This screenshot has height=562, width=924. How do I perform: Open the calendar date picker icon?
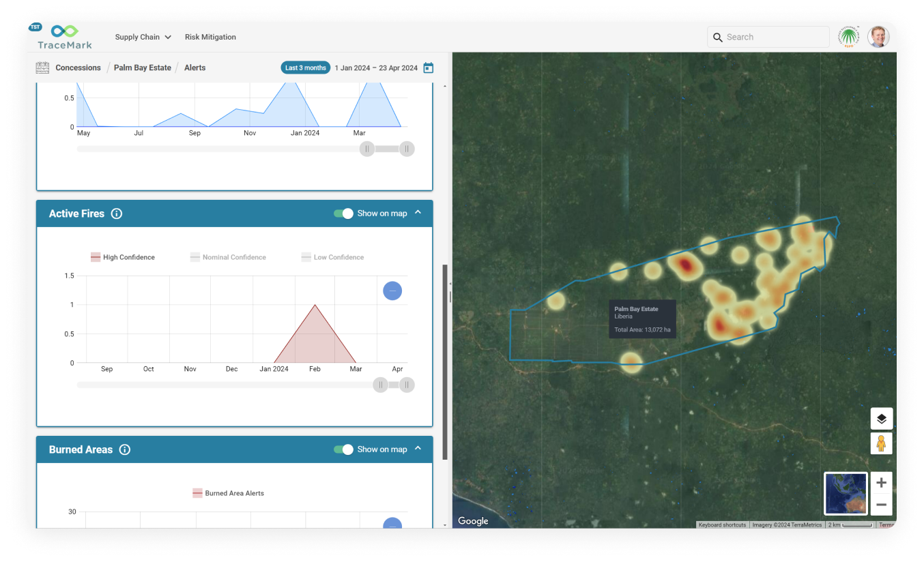click(x=429, y=68)
